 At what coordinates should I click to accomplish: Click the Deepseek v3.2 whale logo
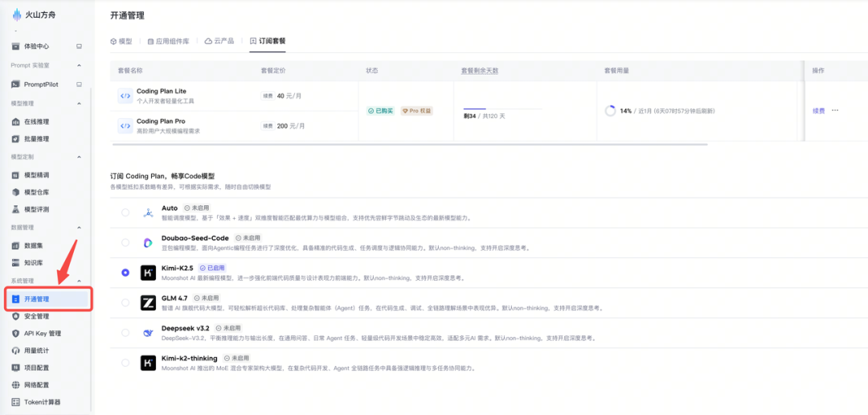coord(148,332)
